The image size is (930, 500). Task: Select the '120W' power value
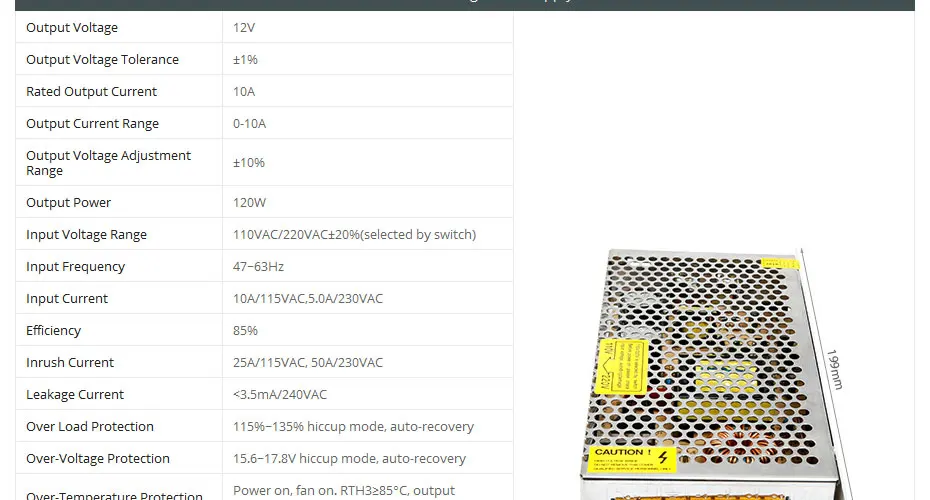(x=249, y=202)
